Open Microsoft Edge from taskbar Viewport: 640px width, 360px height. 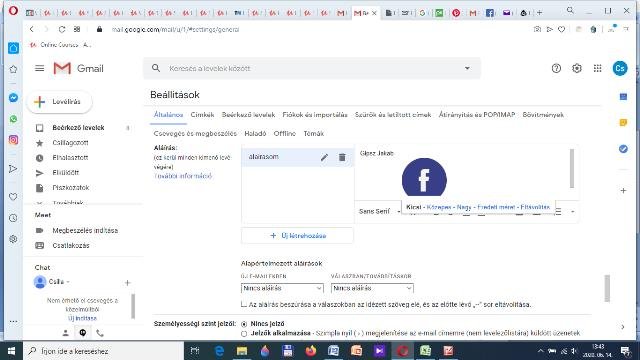click(219, 351)
